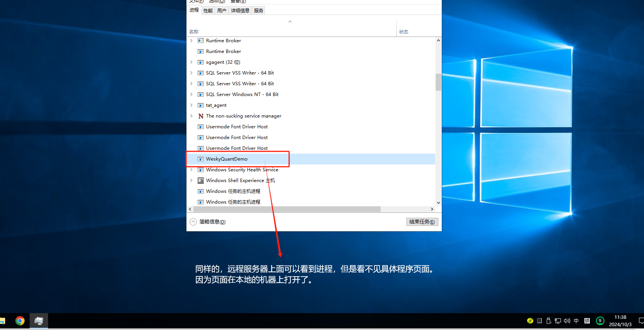Expand the sgagent (32 位) process

tap(191, 62)
